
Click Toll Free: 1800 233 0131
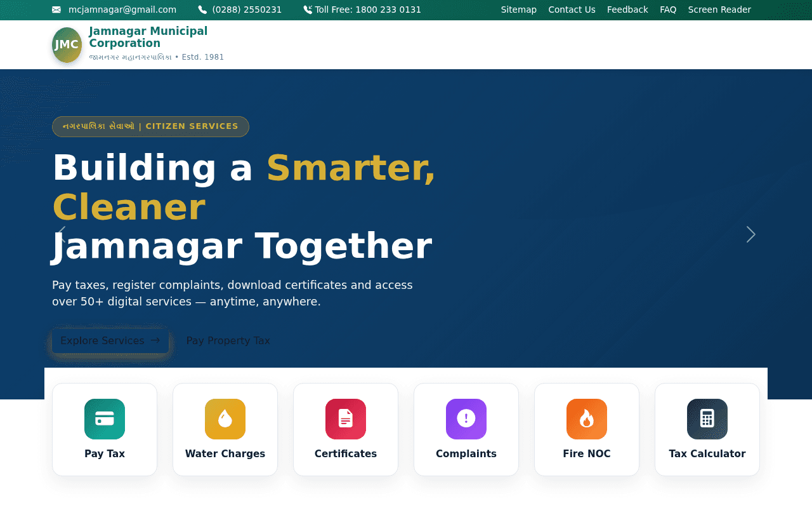coord(368,10)
